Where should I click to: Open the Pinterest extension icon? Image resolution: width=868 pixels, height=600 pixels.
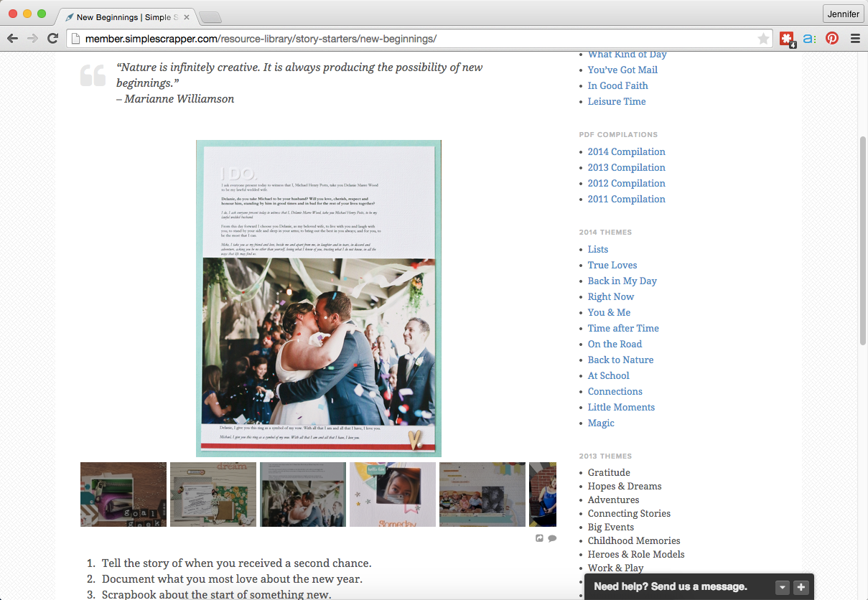pos(831,39)
